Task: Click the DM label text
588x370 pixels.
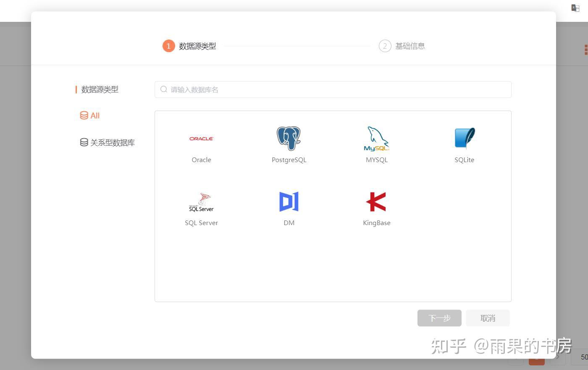Action: tap(289, 223)
